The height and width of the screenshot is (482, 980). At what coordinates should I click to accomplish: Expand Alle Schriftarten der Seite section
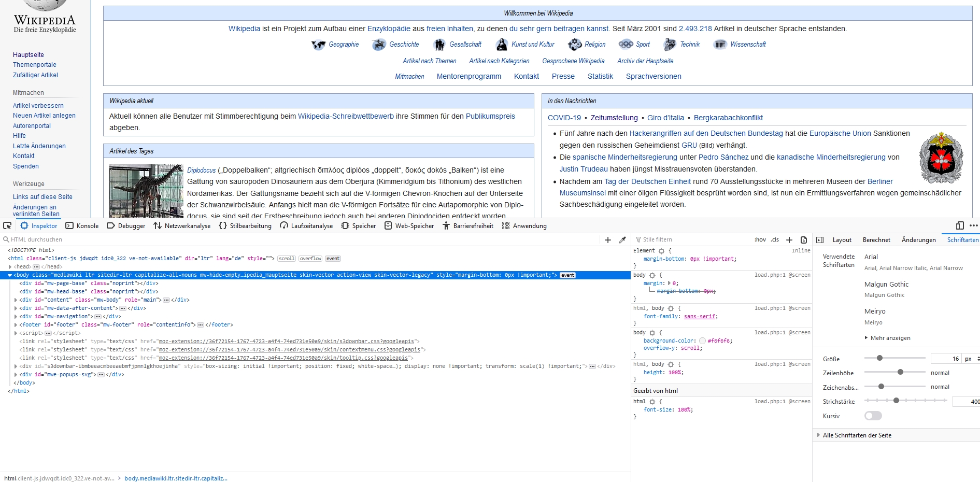(819, 435)
